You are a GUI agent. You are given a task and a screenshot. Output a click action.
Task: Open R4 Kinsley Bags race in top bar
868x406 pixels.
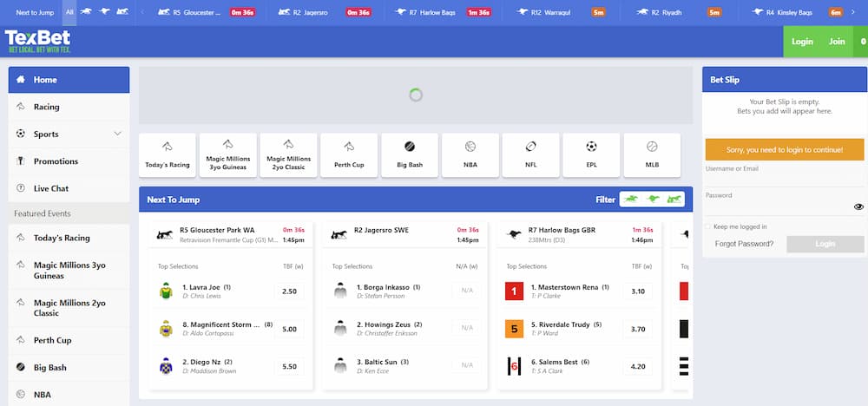coord(798,12)
